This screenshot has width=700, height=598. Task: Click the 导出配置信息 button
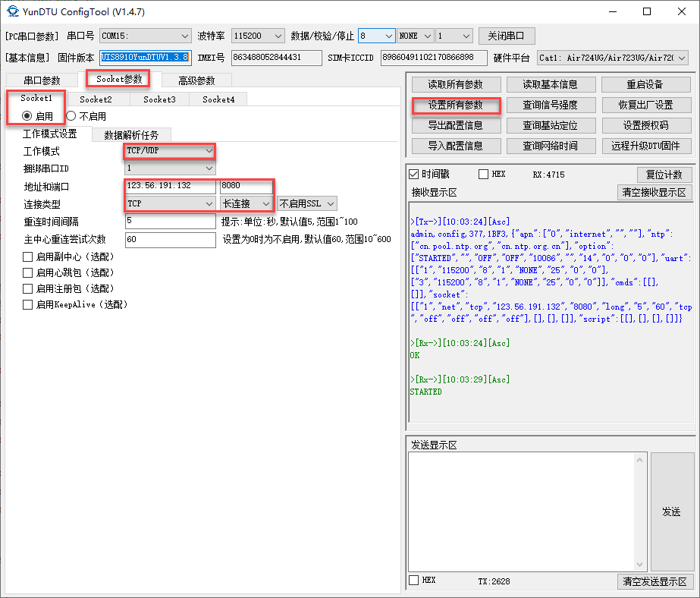coord(456,125)
